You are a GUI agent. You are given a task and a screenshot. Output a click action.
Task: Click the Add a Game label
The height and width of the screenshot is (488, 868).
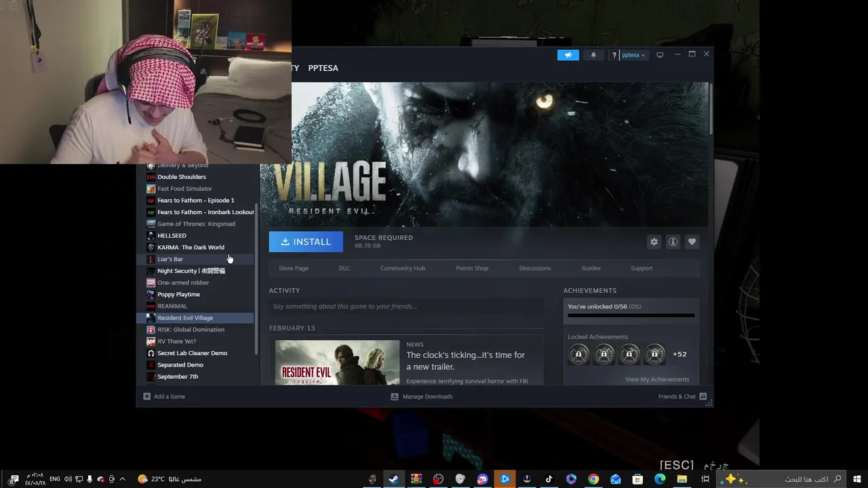pyautogui.click(x=170, y=396)
